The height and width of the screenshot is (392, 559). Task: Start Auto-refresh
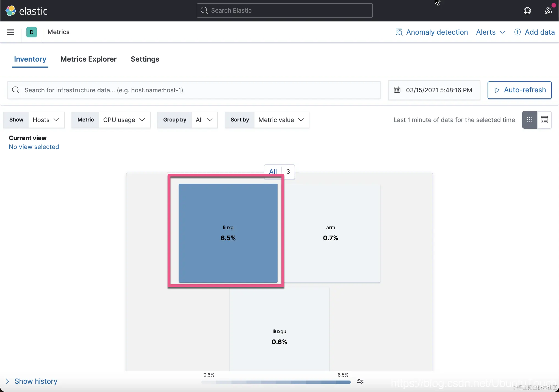point(519,90)
